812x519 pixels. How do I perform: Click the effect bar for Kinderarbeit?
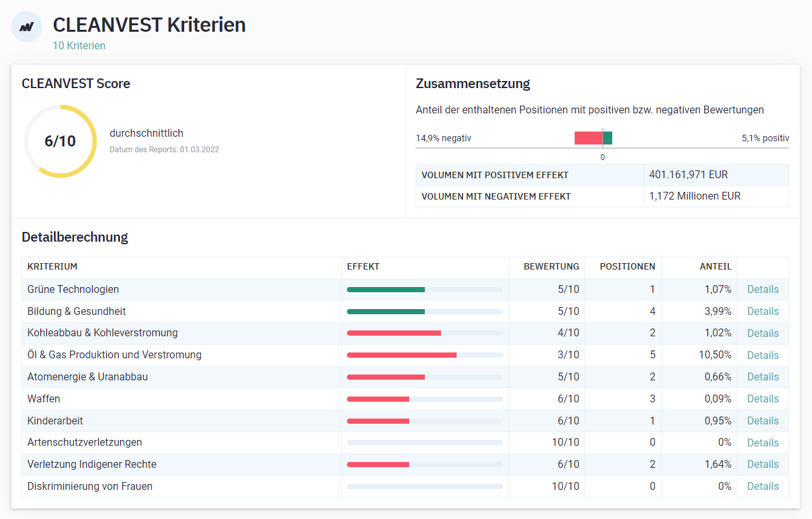click(378, 421)
